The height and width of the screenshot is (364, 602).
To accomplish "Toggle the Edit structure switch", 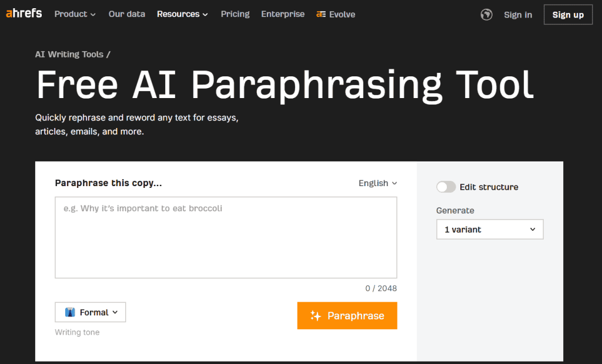I will click(446, 187).
